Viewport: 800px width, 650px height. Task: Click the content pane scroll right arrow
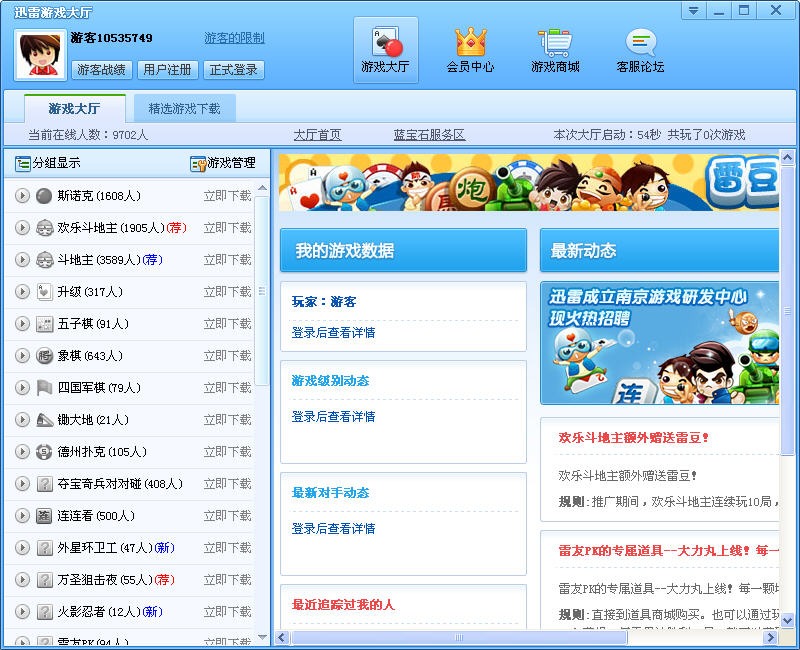(x=770, y=637)
